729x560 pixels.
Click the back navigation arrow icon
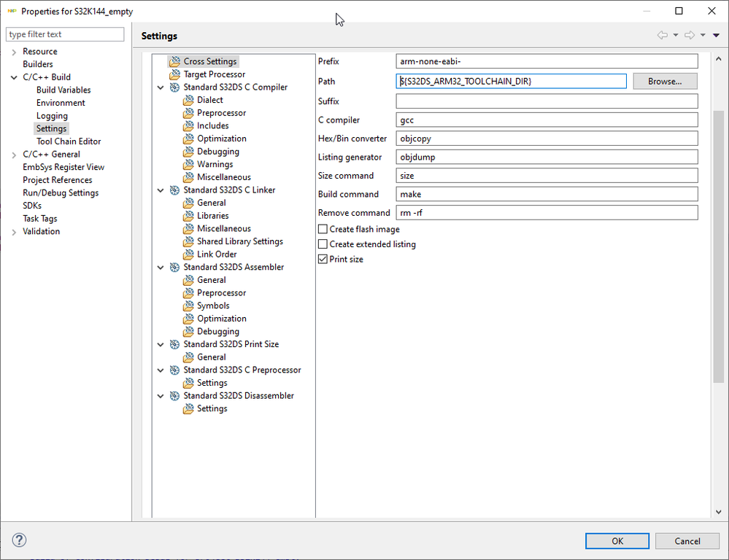pyautogui.click(x=663, y=35)
